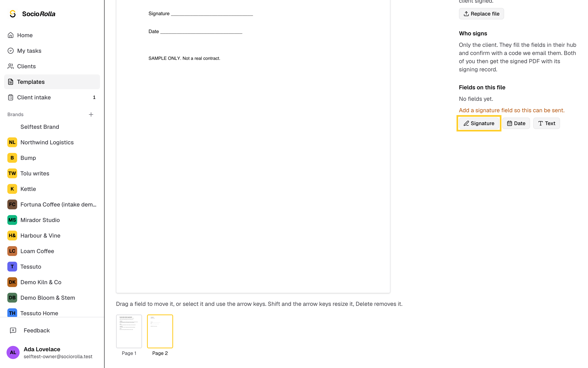Select the Northwind Logistics NL badge

point(12,142)
